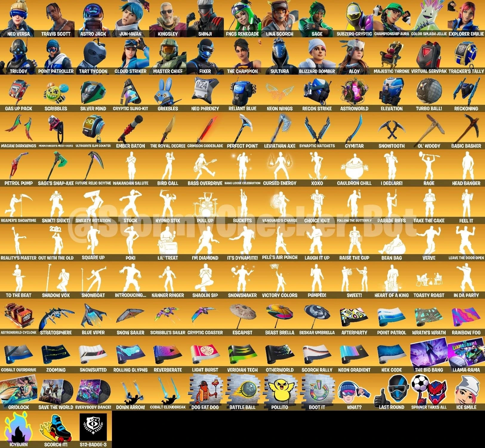This screenshot has height=448, width=485.
Task: Click the "THE ROYAL DECREE" name
Action: [x=168, y=146]
